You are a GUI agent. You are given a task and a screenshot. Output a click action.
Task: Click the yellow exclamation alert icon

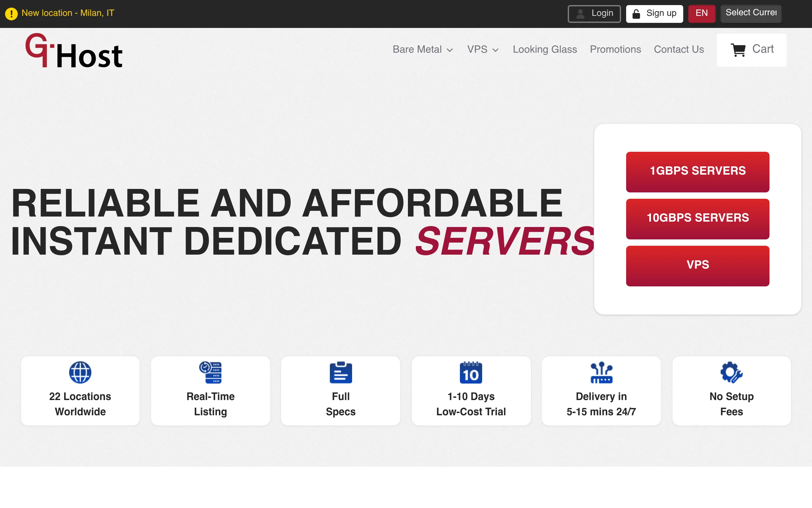point(11,14)
